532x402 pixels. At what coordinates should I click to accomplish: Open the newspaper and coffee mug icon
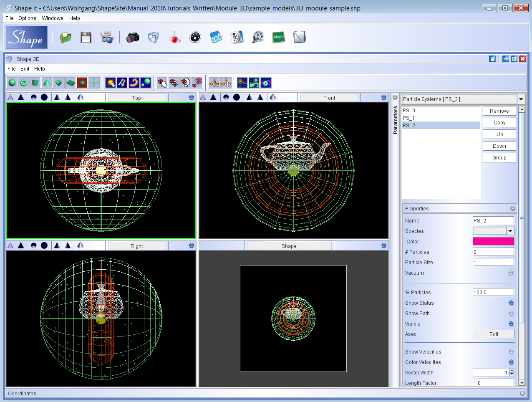click(107, 38)
